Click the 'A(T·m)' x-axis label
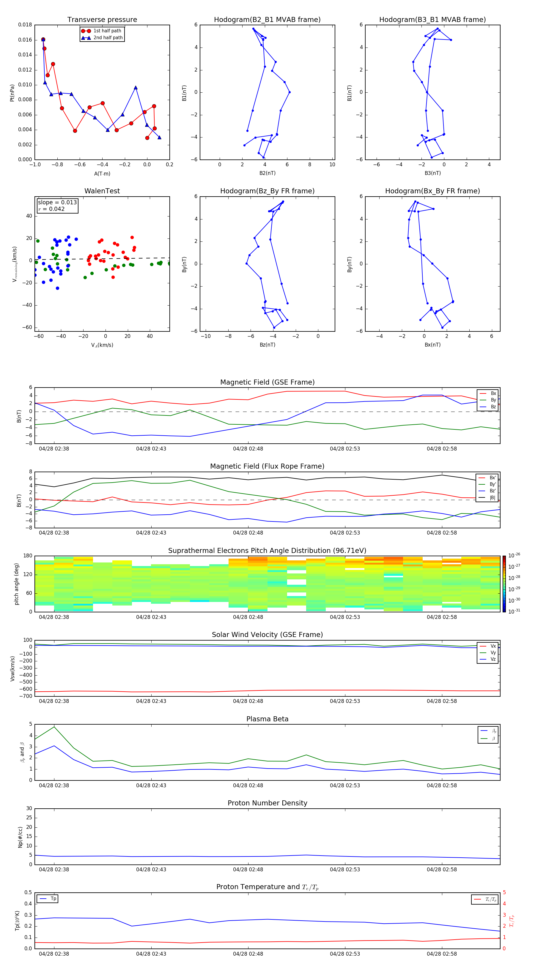Image resolution: width=535 pixels, height=980 pixels. 102,173
